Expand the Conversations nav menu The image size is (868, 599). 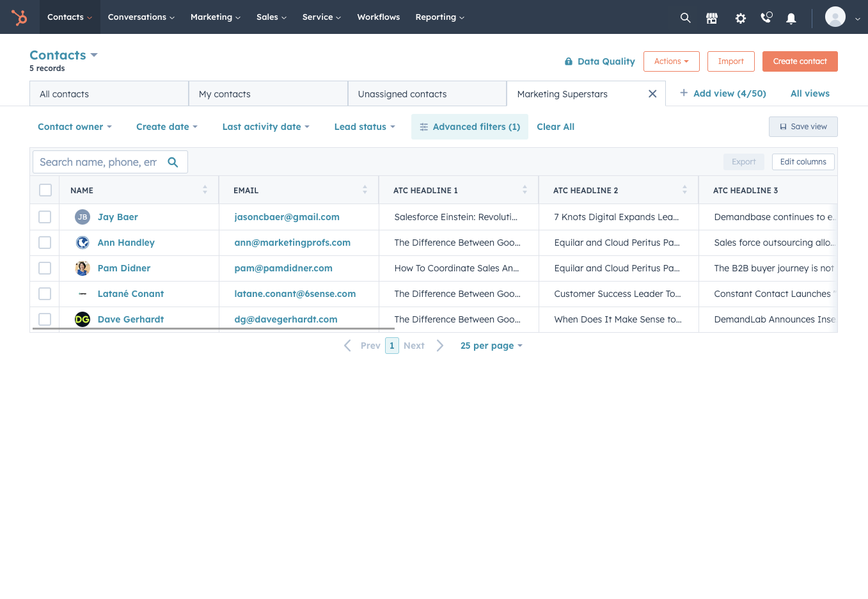(141, 17)
